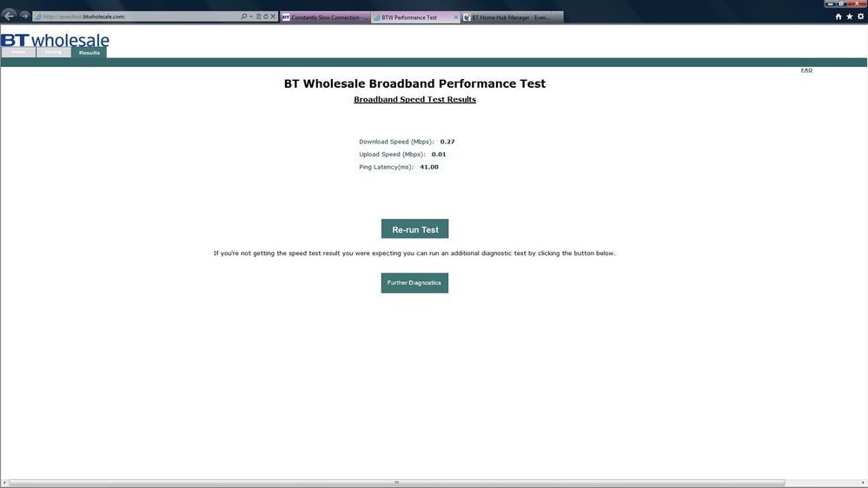Viewport: 868px width, 488px height.
Task: Open the Home site tab
Action: pos(18,52)
